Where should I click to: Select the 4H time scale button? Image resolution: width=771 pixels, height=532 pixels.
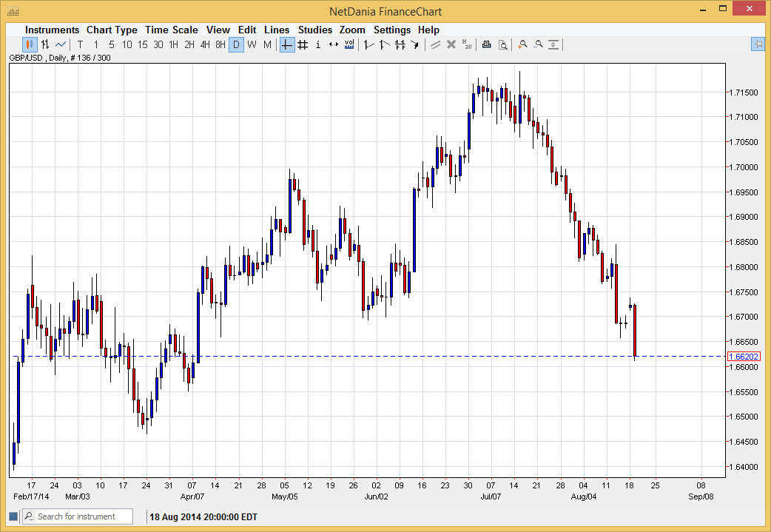pos(204,44)
